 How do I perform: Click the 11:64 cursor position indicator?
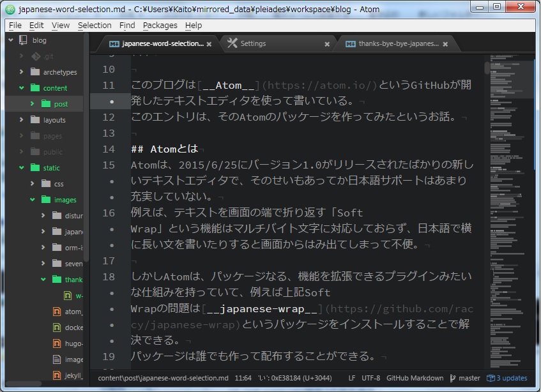(x=243, y=378)
